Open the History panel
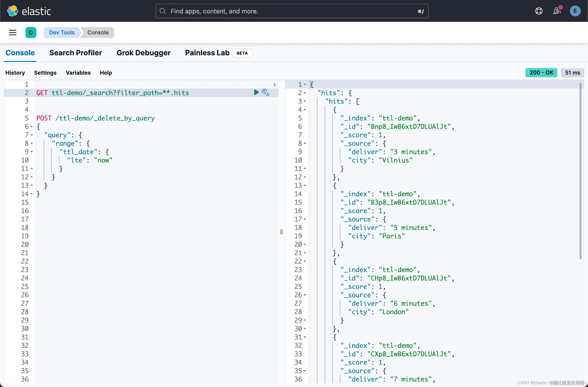 tap(15, 73)
